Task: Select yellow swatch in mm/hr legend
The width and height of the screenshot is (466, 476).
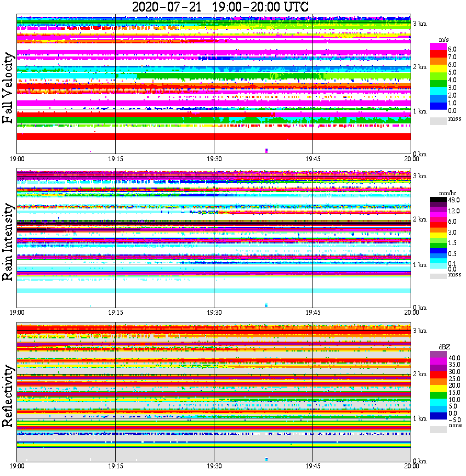Action: 439,235
